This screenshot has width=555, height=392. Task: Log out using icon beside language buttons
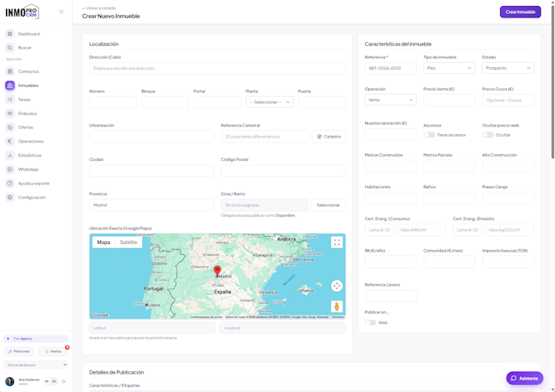(x=64, y=382)
